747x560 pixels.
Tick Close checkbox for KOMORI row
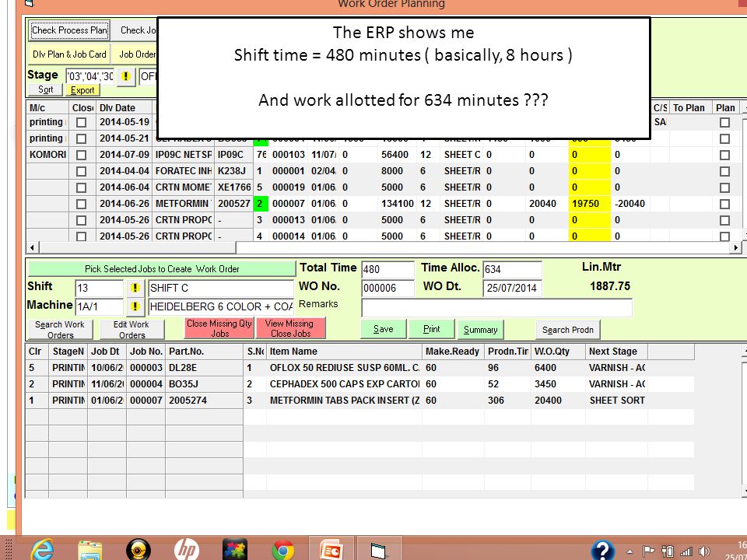click(x=82, y=156)
